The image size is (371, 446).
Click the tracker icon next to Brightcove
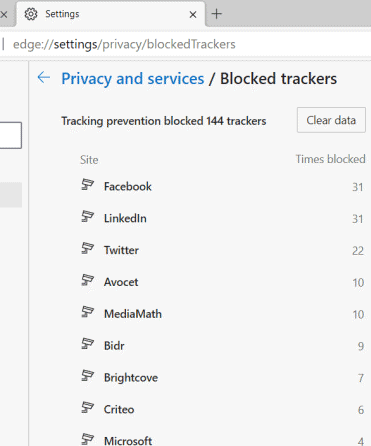pyautogui.click(x=88, y=376)
